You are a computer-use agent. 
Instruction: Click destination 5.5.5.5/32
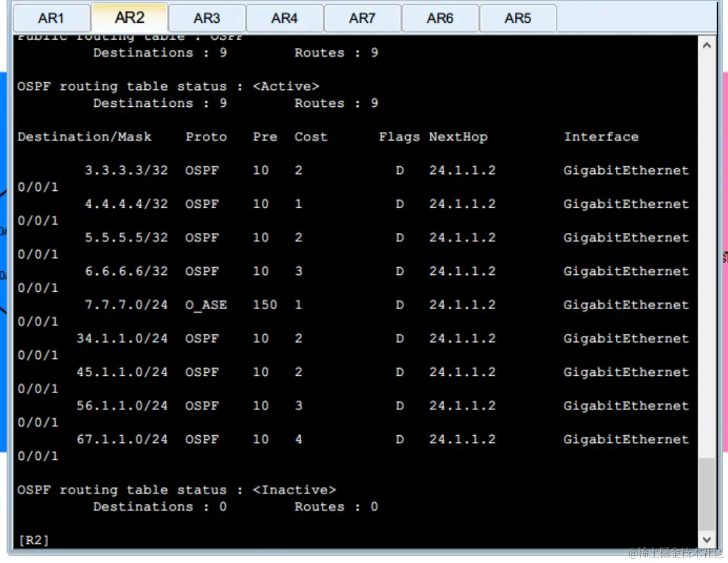point(126,238)
